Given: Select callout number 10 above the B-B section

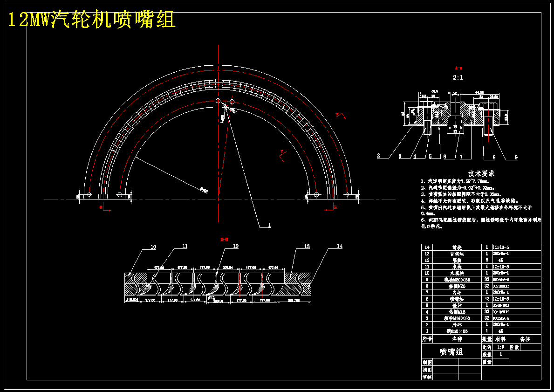Looking at the screenshot, I should click(153, 247).
